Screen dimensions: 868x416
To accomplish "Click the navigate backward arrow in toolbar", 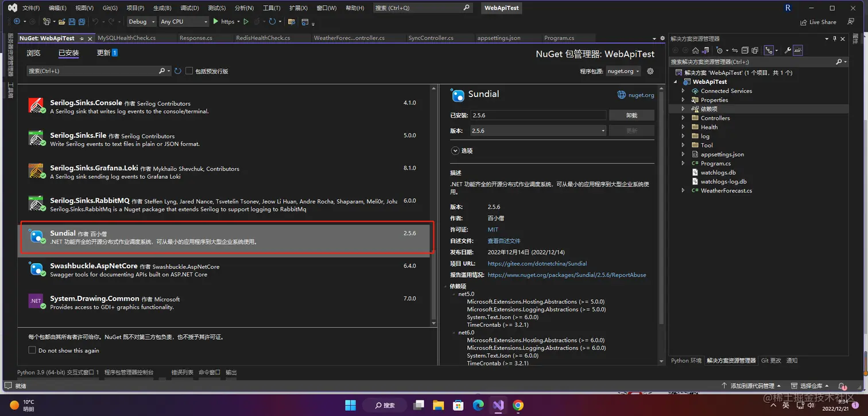I will 17,22.
